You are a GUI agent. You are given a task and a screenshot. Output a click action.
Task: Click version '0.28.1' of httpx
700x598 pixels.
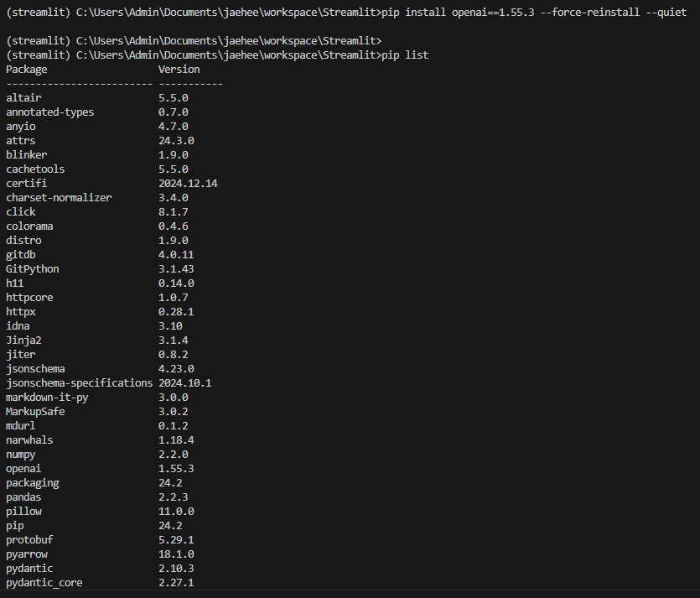[176, 312]
